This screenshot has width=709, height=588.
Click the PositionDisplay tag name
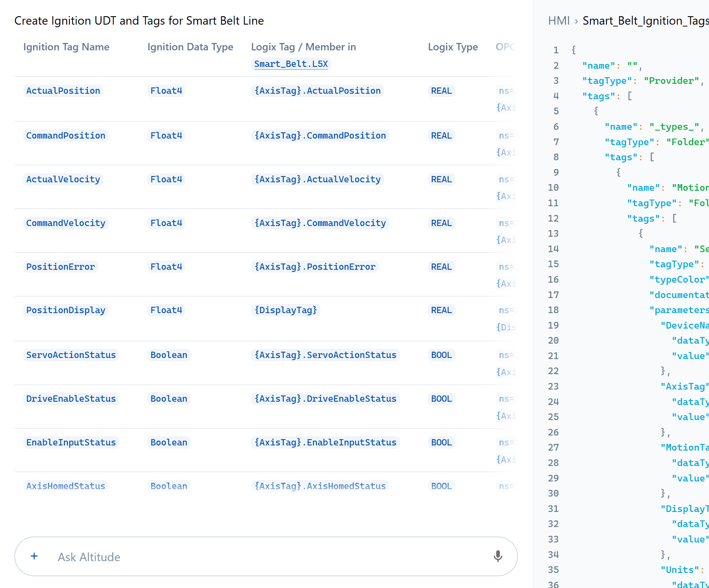(x=66, y=310)
